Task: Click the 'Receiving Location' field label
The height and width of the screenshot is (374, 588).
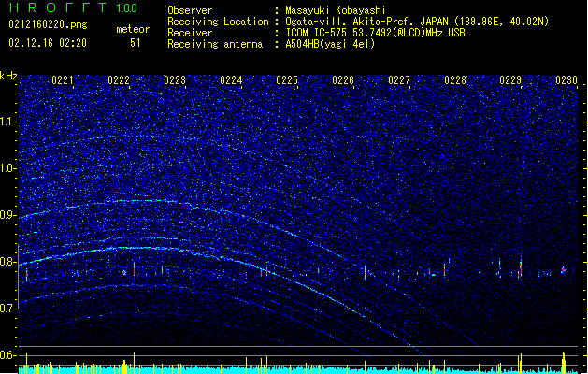Action: (218, 22)
